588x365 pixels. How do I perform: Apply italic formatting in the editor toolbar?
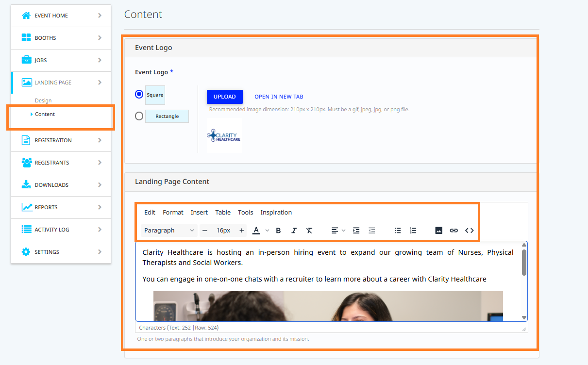click(x=294, y=231)
